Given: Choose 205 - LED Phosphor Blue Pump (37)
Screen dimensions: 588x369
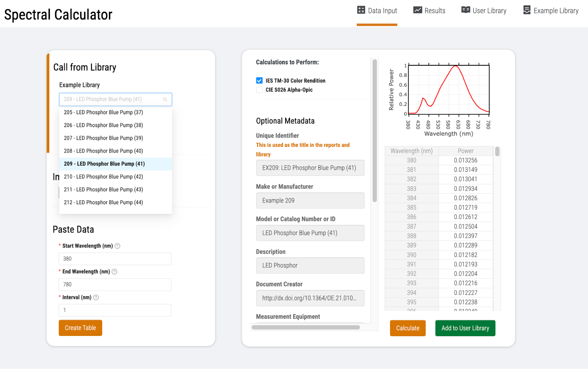Looking at the screenshot, I should 103,112.
